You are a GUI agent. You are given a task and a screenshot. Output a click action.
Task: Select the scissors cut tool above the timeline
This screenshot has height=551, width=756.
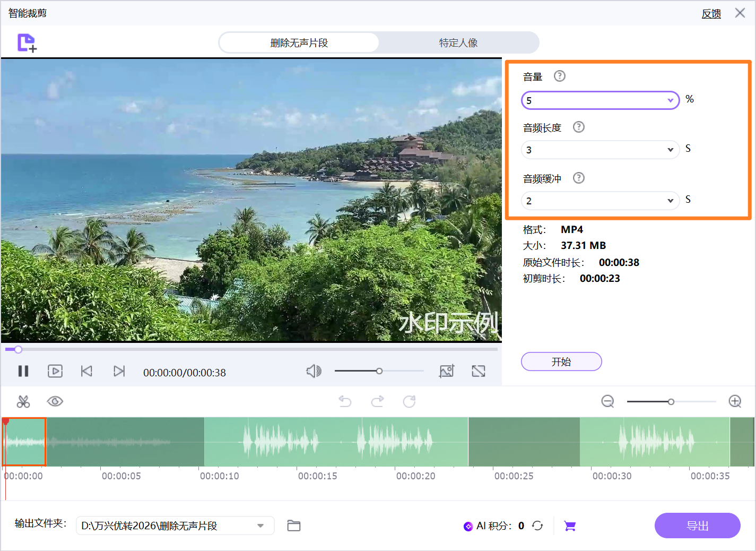coord(23,401)
